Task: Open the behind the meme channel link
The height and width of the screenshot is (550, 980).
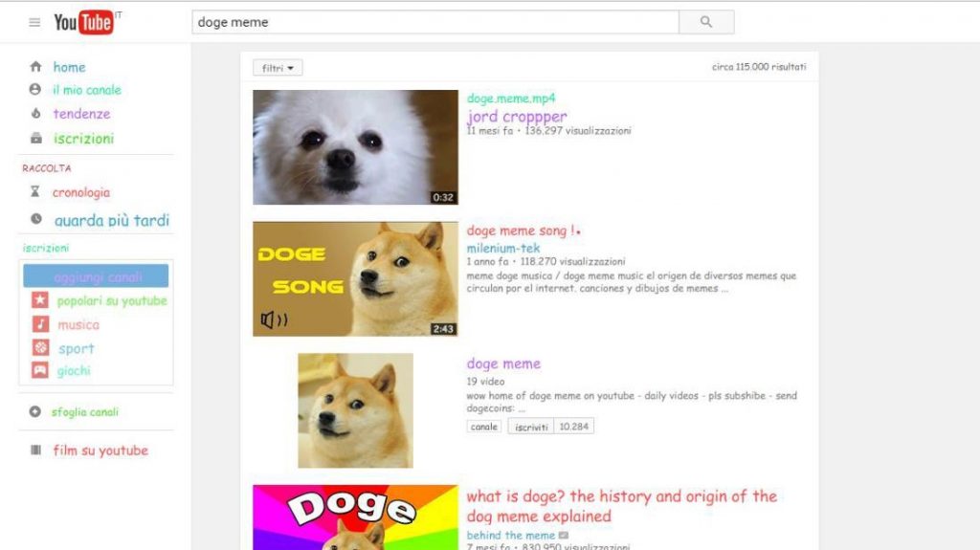Action: 511,536
